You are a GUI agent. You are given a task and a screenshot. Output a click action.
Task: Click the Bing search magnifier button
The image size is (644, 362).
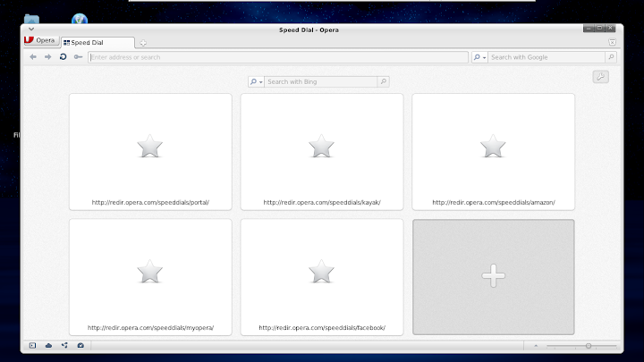pyautogui.click(x=383, y=81)
